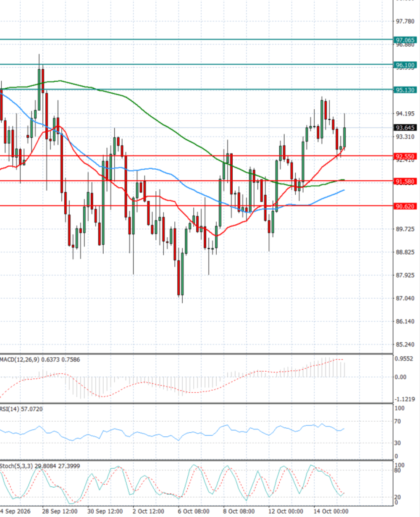Click the 94.195 price axis value
Image resolution: width=420 pixels, height=517 pixels.
[406, 113]
